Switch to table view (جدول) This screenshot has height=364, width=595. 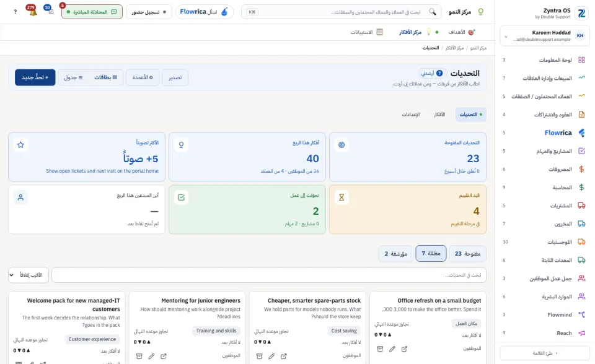pos(73,77)
